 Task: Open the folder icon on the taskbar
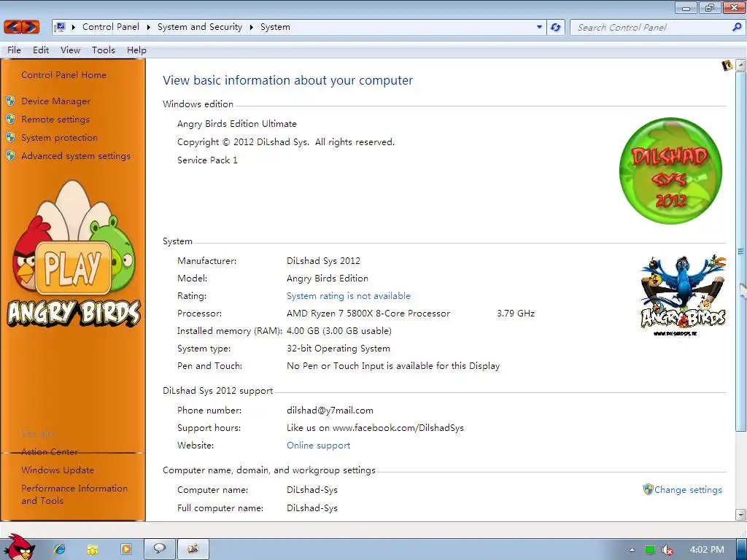tap(93, 549)
